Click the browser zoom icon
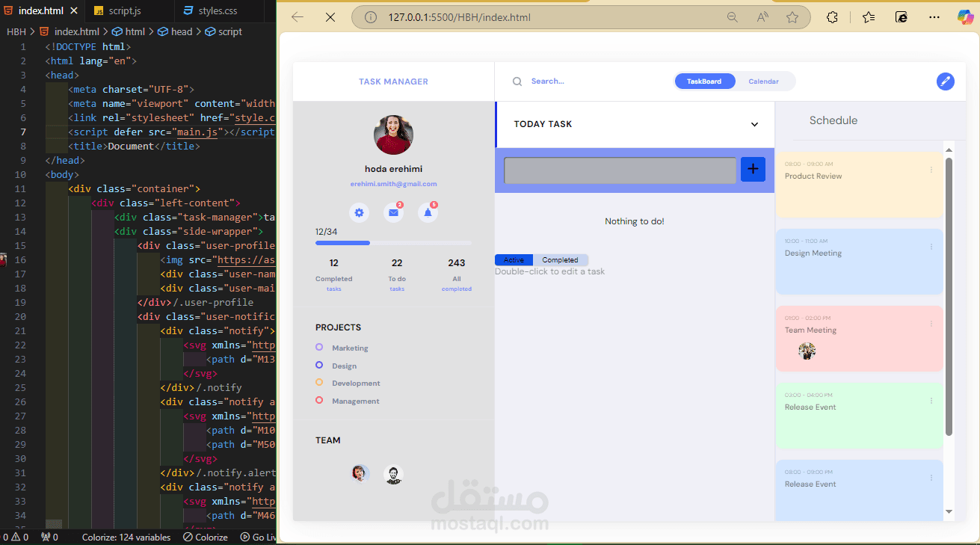Screen dimensions: 980x545 (733, 17)
